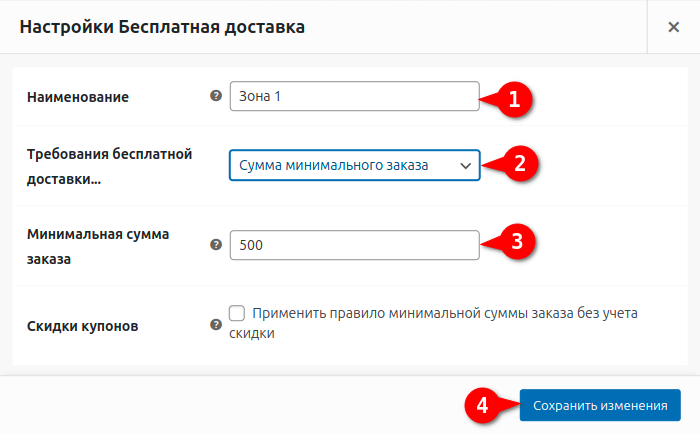Tick the coupon discount rule checkbox

(x=237, y=313)
